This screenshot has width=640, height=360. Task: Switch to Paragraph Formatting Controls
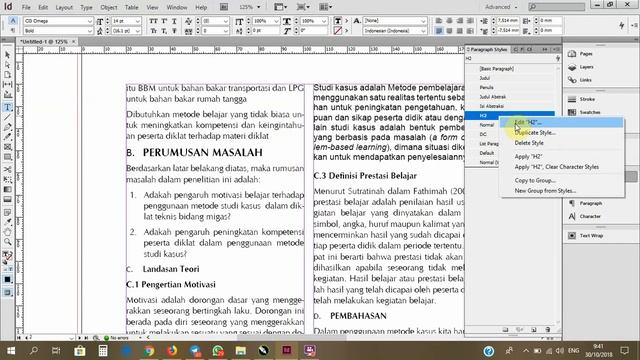[x=13, y=31]
